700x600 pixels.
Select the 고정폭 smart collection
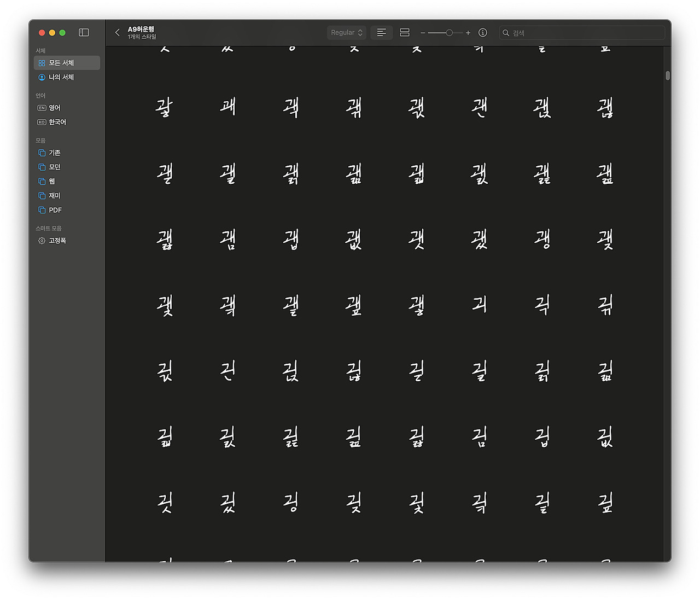57,241
